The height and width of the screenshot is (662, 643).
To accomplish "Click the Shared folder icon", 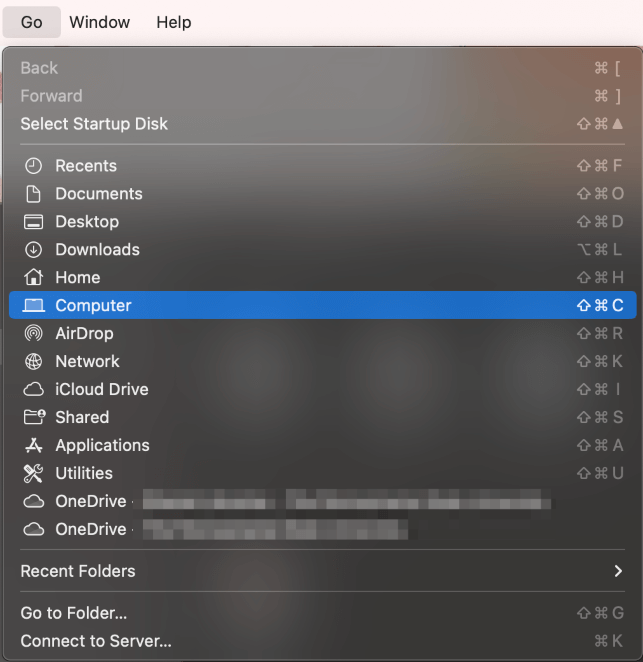I will (x=34, y=417).
